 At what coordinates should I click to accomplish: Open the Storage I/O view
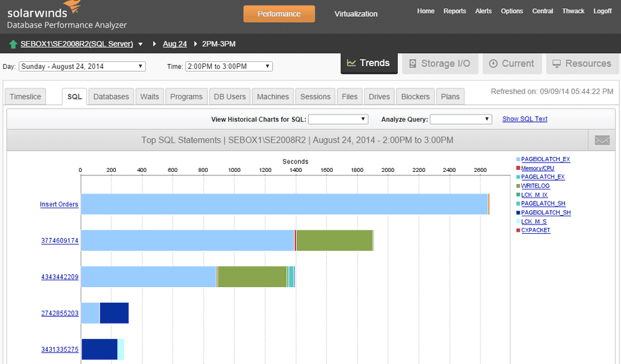tap(440, 63)
